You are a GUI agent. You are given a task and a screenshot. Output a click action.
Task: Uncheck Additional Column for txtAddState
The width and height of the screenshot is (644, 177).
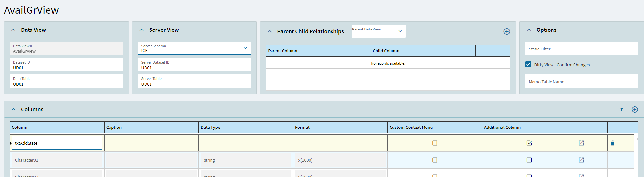coord(529,143)
